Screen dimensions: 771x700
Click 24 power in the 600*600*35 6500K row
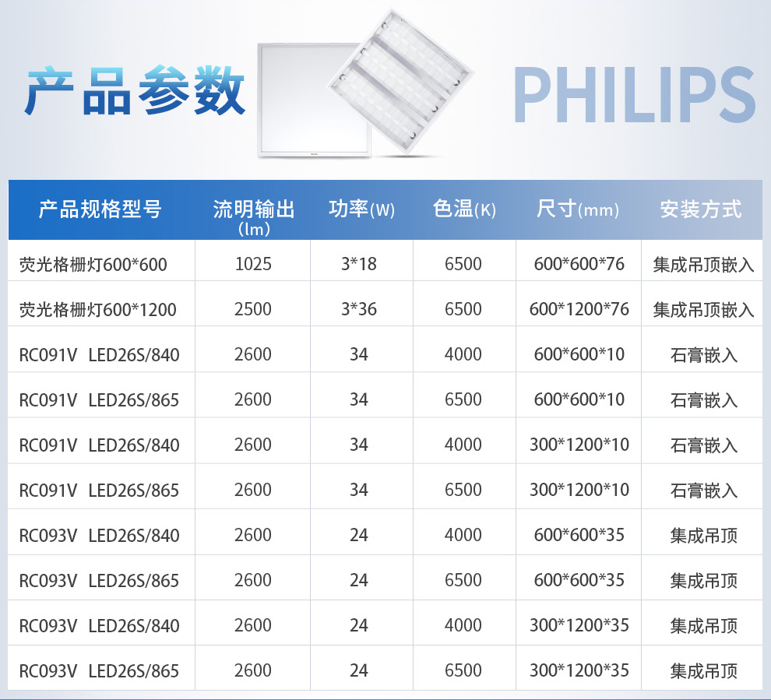(359, 581)
